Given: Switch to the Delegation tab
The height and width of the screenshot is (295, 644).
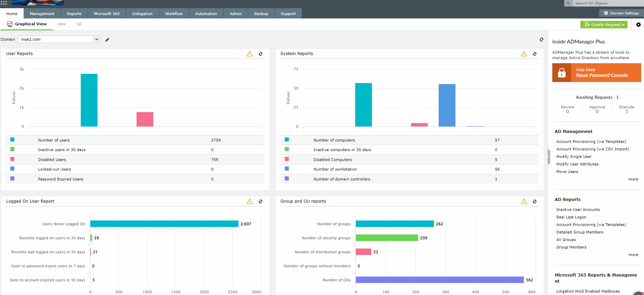Looking at the screenshot, I should click(x=142, y=14).
